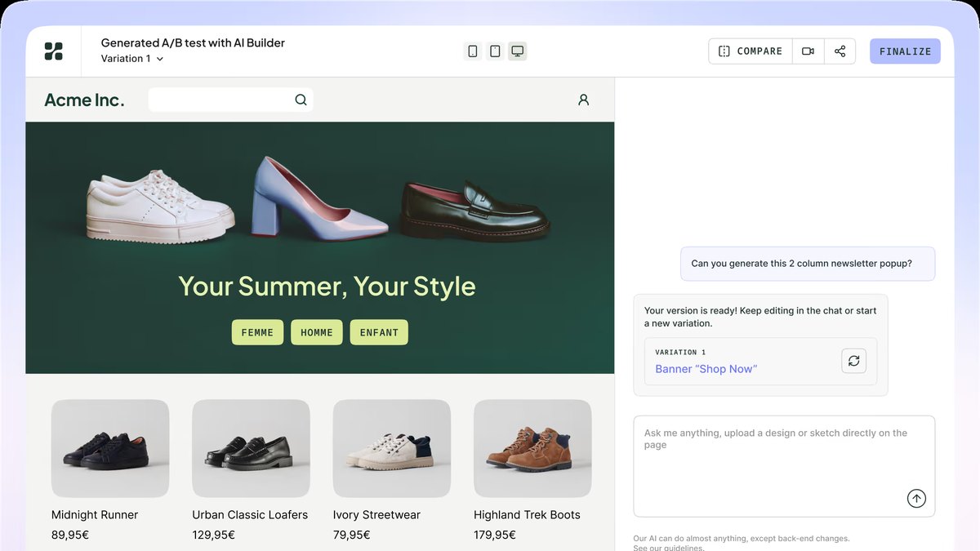The height and width of the screenshot is (551, 980).
Task: Click the Highland Trek Boots name
Action: click(x=527, y=515)
